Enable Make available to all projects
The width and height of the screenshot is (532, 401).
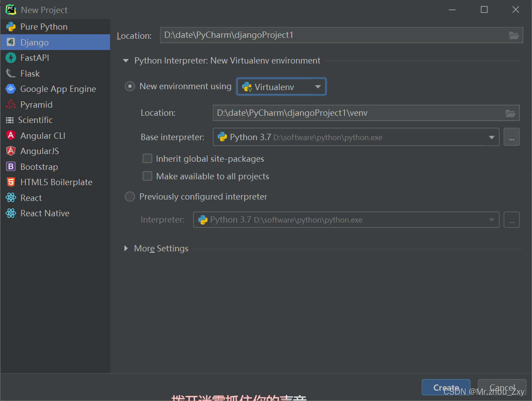(x=147, y=176)
